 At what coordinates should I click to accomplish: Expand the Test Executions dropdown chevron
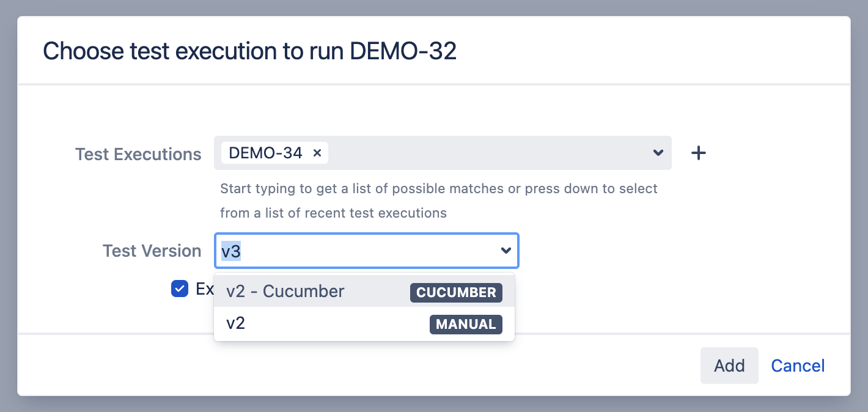(x=658, y=153)
